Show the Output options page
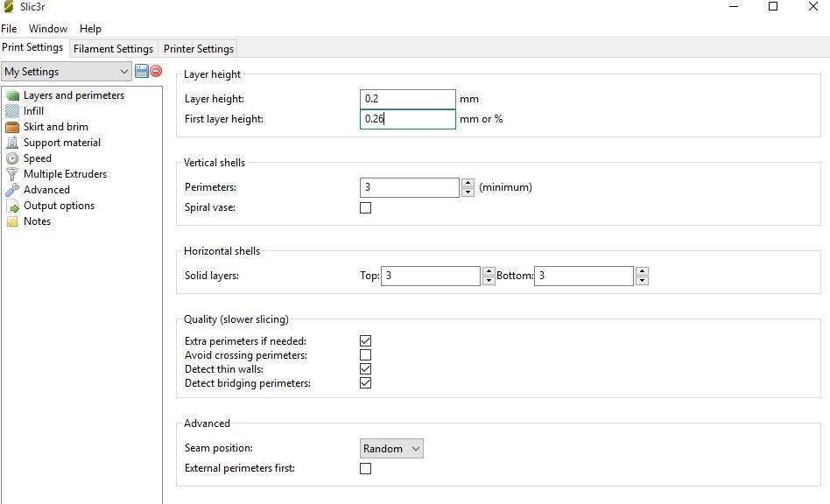 point(59,206)
